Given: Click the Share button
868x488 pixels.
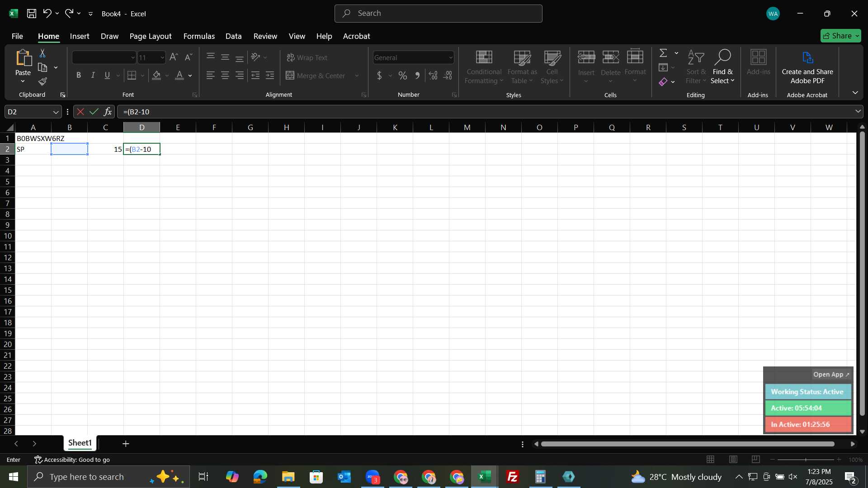Looking at the screenshot, I should 841,36.
